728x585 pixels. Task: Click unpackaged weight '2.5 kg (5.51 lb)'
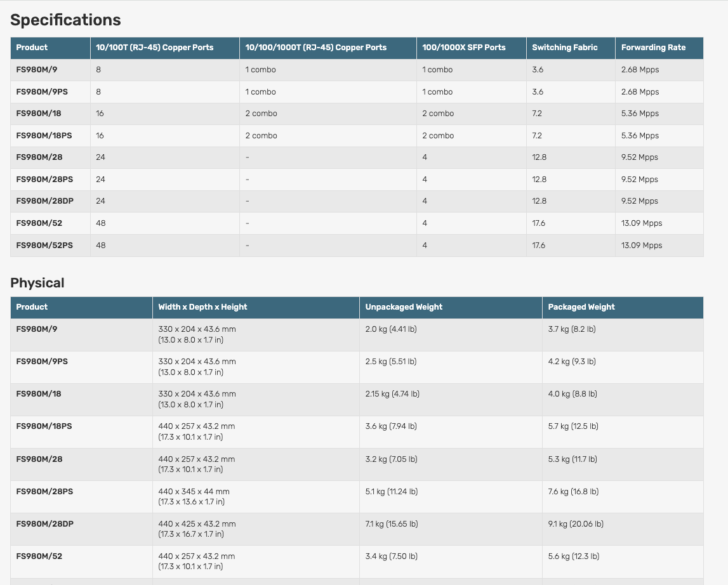point(391,361)
